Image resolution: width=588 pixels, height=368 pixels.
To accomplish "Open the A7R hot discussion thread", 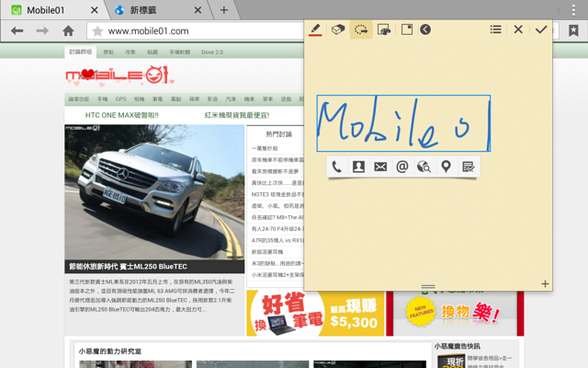I will [x=277, y=240].
